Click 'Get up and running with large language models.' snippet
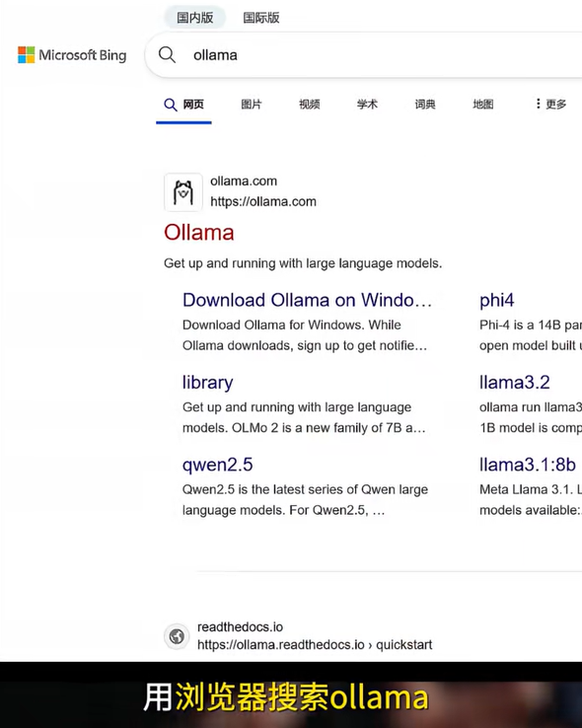 tap(303, 263)
